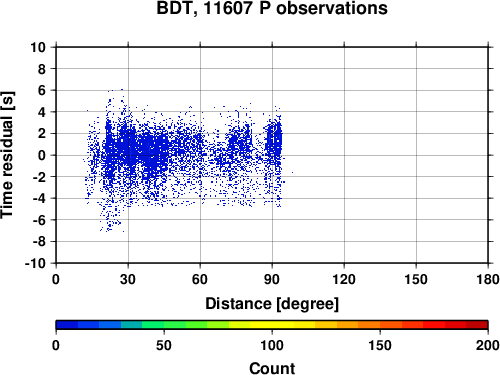Click the yellow section of the colorbar
Screen dimensions: 500x375
tap(272, 325)
